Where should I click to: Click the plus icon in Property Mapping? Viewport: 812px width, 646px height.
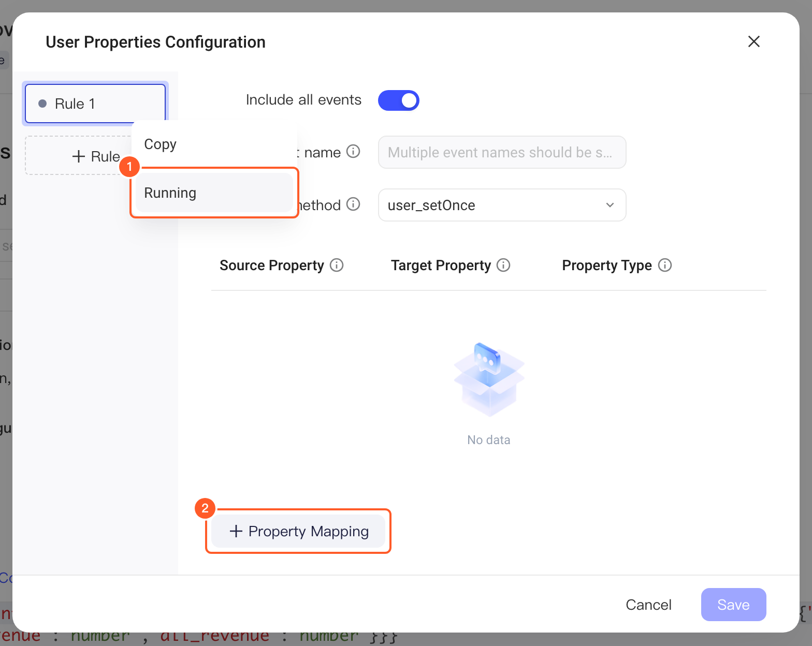coord(236,531)
